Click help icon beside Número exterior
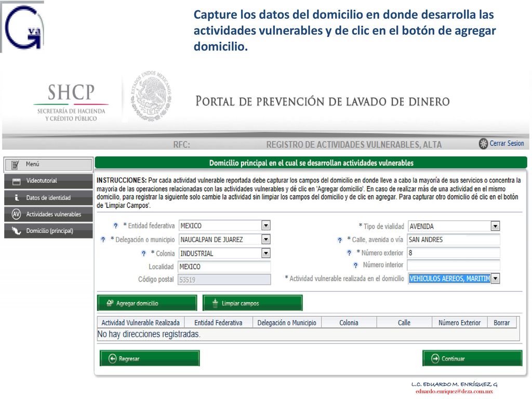532x399 pixels. click(x=349, y=253)
